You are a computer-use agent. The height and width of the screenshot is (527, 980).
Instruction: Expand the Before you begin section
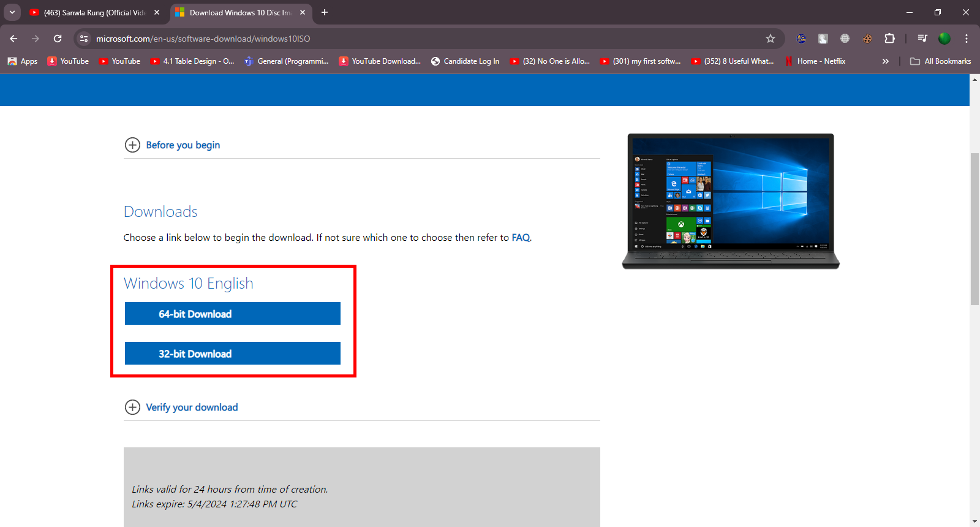(x=172, y=145)
